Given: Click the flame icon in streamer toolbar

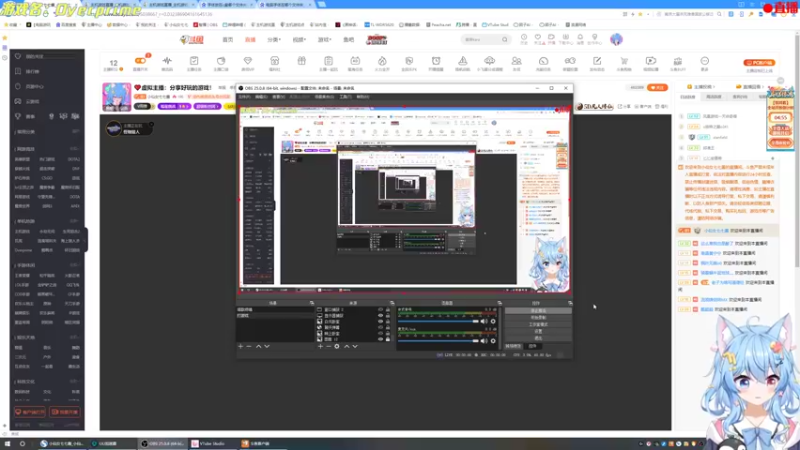Looking at the screenshot, I should [x=382, y=63].
